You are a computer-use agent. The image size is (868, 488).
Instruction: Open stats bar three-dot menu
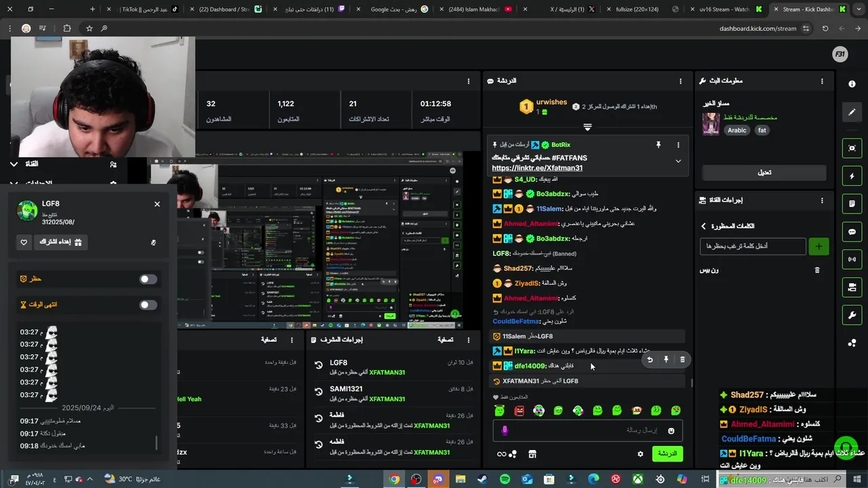[468, 81]
